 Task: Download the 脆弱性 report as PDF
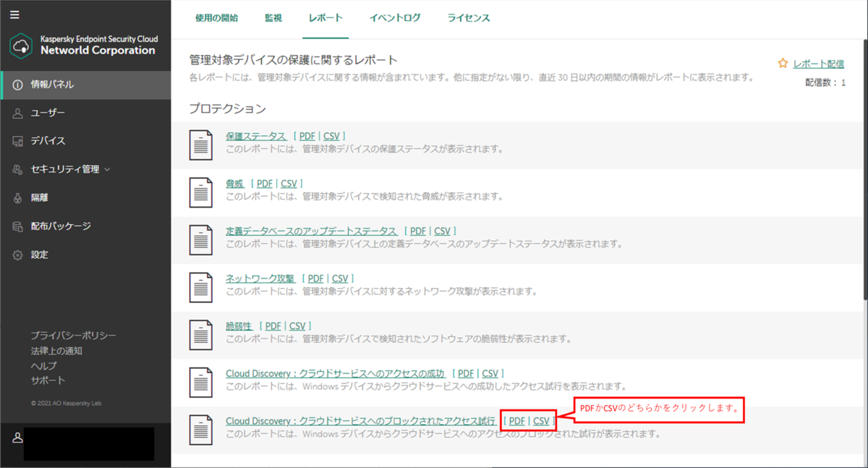tap(273, 326)
